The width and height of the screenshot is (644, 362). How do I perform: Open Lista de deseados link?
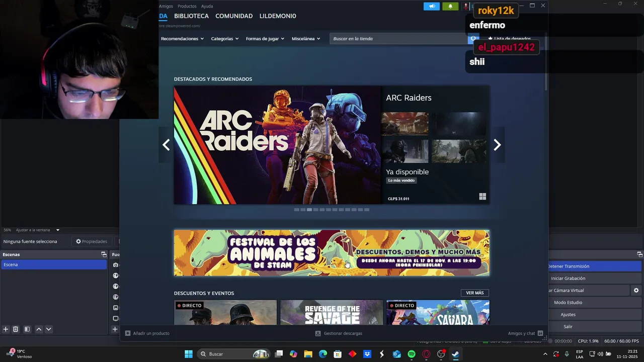(x=509, y=39)
